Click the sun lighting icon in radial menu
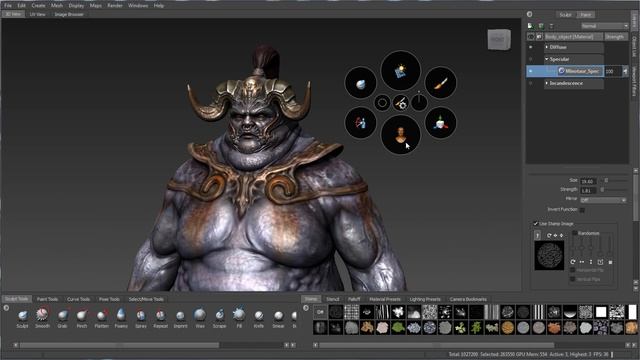 point(400,71)
